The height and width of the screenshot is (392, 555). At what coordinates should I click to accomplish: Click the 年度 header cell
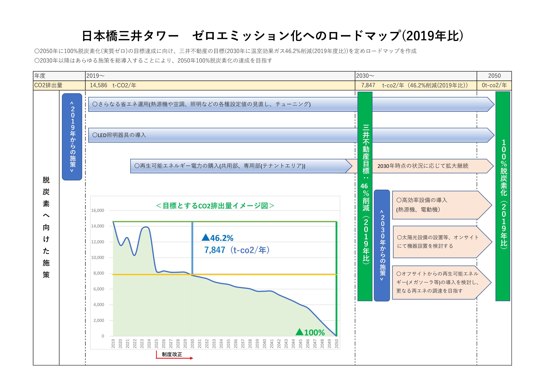pos(59,76)
